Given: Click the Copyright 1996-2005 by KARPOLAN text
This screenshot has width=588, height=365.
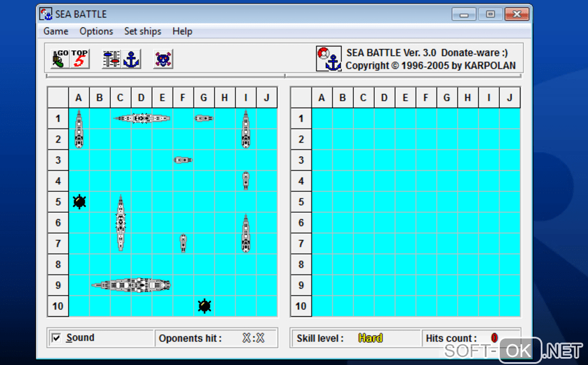Looking at the screenshot, I should point(431,66).
